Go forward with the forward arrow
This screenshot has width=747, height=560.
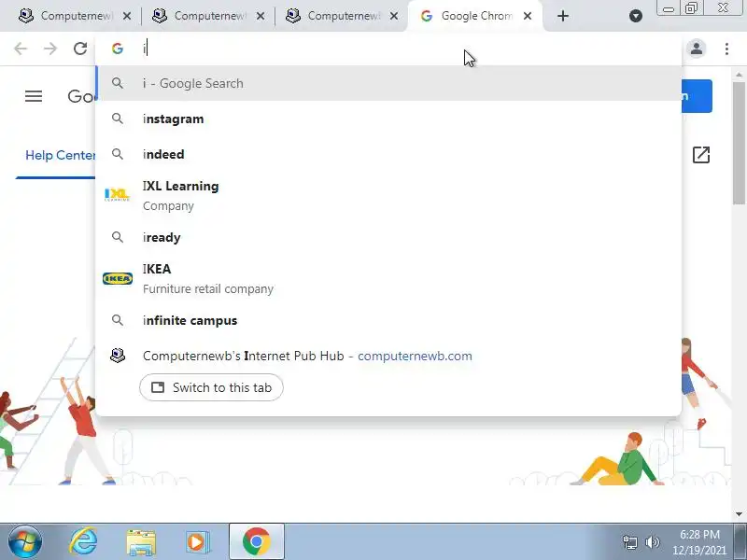(x=50, y=49)
